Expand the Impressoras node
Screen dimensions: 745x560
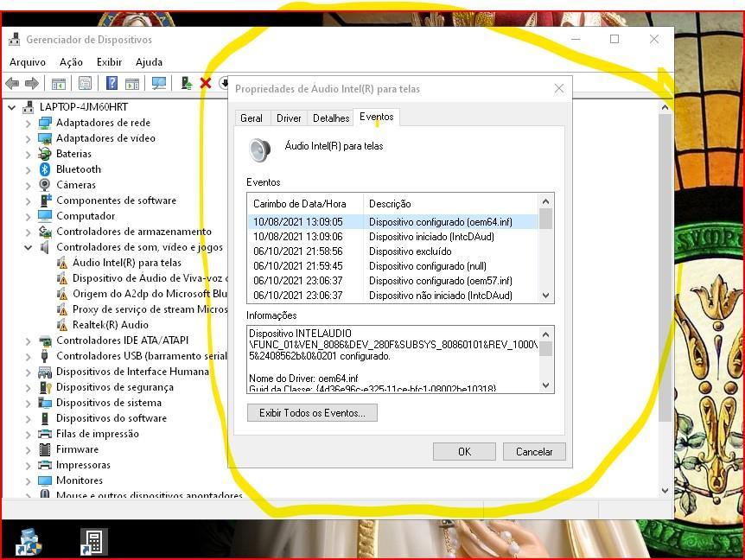[x=28, y=466]
